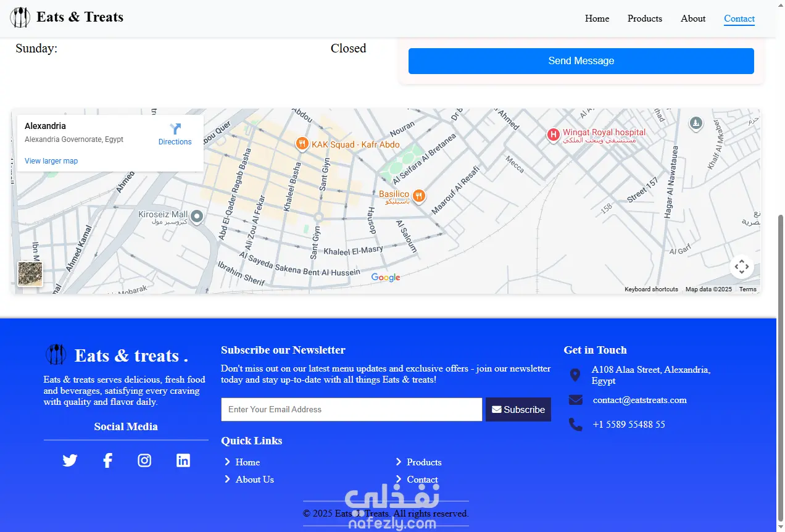This screenshot has width=785, height=532.
Task: Open About in top navigation
Action: pos(693,19)
